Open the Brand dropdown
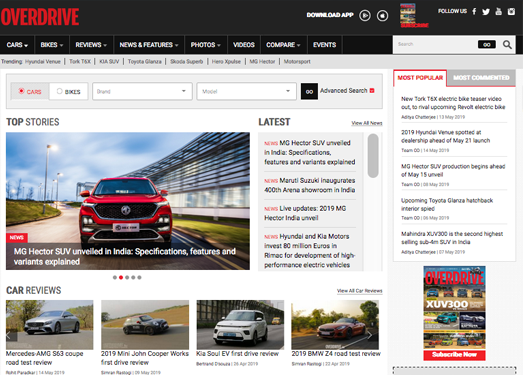 coord(142,91)
